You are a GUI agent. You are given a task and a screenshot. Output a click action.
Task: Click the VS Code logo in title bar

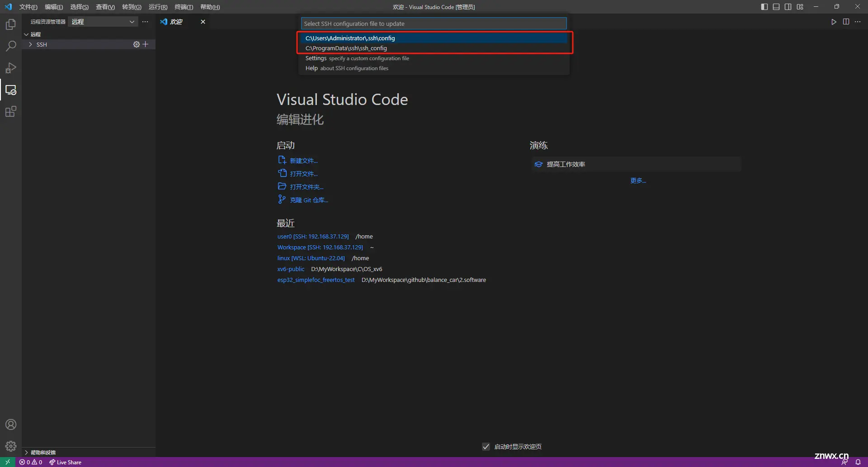click(x=8, y=7)
